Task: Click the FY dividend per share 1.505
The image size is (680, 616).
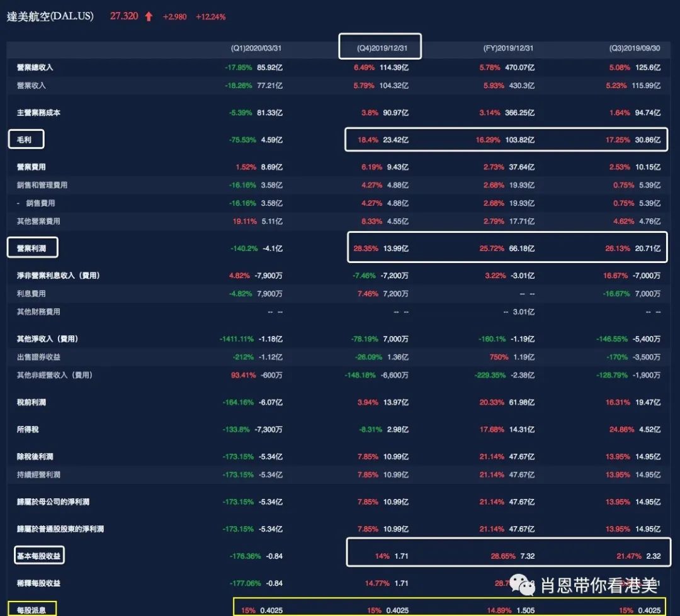Action: 525,610
